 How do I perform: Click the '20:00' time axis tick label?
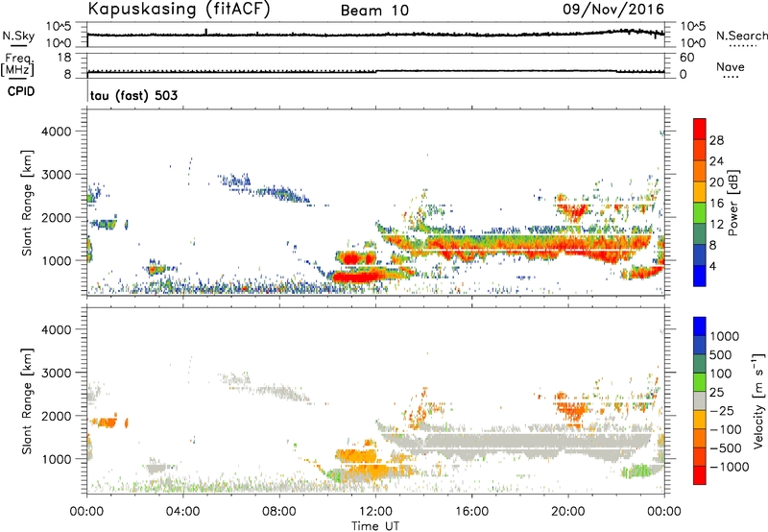567,512
